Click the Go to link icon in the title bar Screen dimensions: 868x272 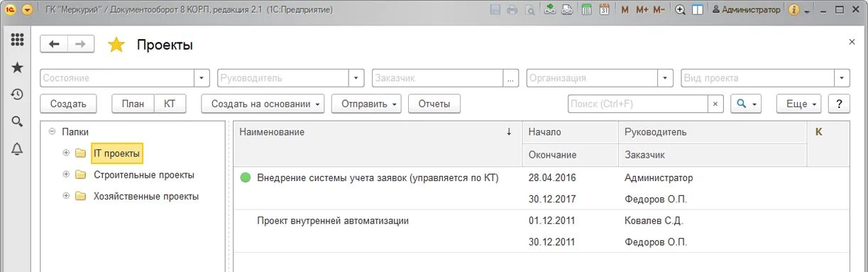[x=567, y=10]
